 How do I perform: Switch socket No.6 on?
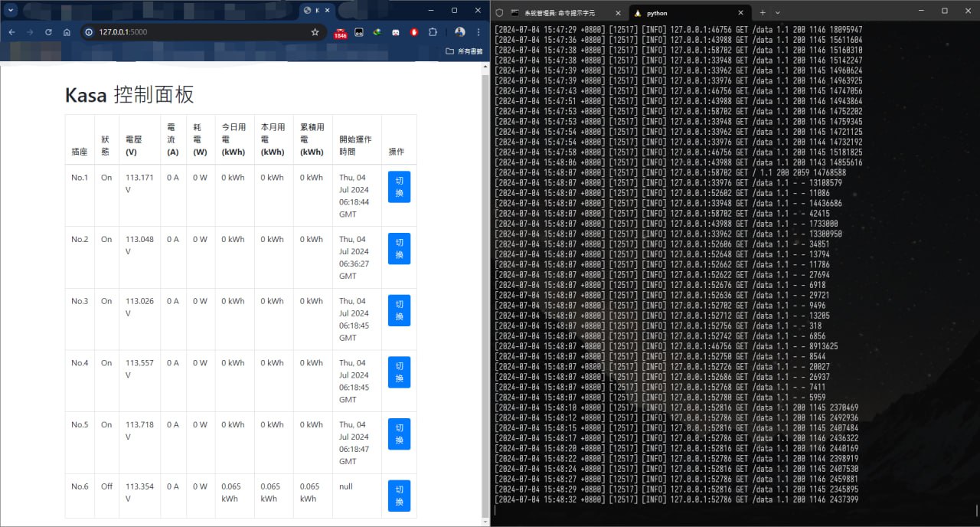[399, 496]
